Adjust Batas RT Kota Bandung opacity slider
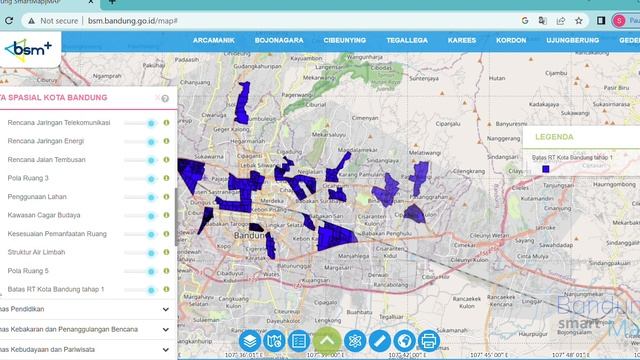The width and height of the screenshot is (640, 360). 140,290
